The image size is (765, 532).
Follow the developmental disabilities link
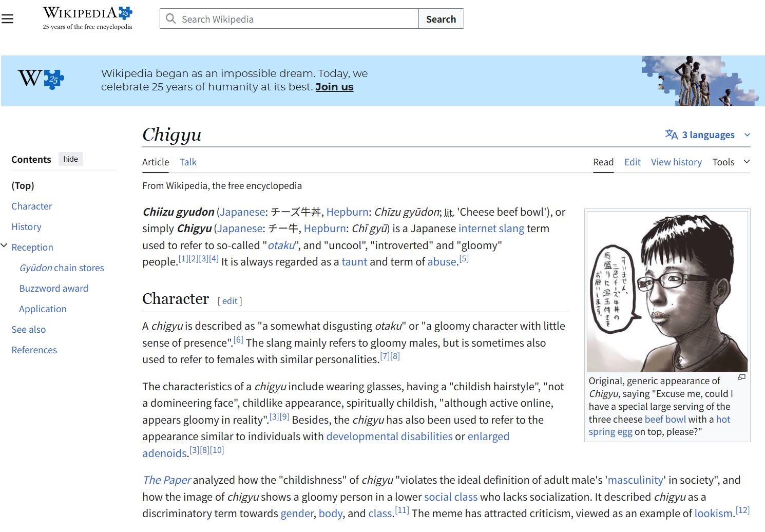tap(389, 436)
